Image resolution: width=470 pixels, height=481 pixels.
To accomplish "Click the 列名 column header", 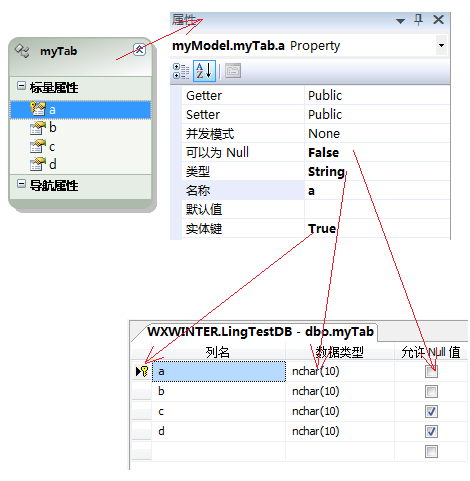I will pos(218,352).
